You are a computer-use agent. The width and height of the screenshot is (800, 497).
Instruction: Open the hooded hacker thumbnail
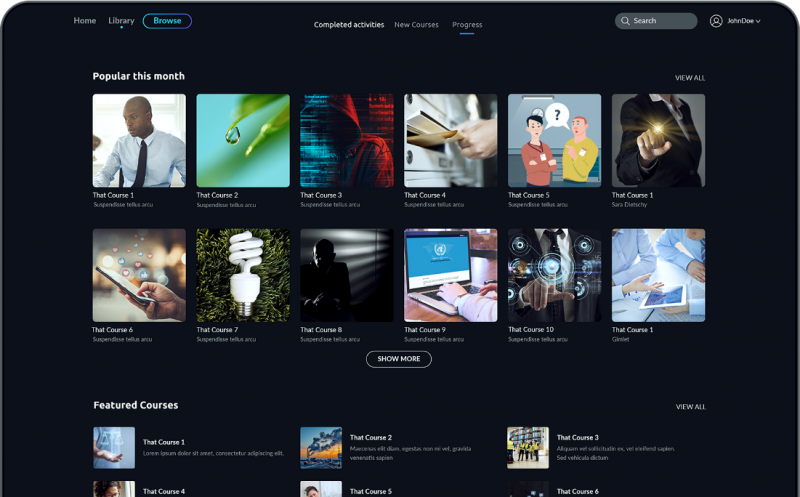[346, 140]
